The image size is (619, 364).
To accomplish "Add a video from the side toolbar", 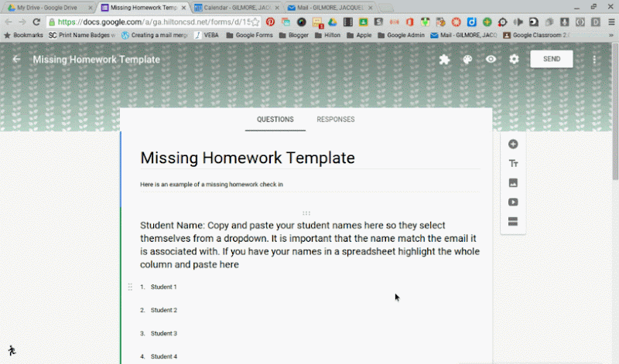I will tap(513, 202).
